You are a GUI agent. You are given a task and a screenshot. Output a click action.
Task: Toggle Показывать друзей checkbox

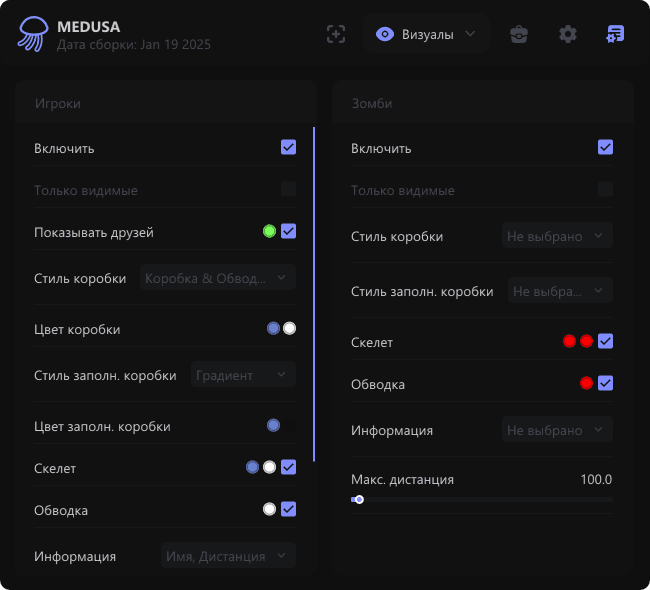pyautogui.click(x=288, y=232)
